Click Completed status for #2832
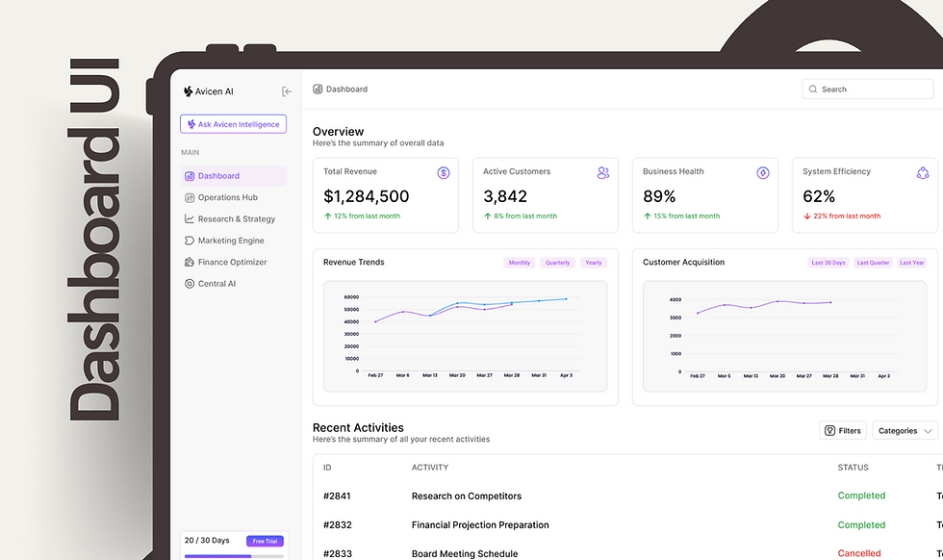 (x=861, y=525)
